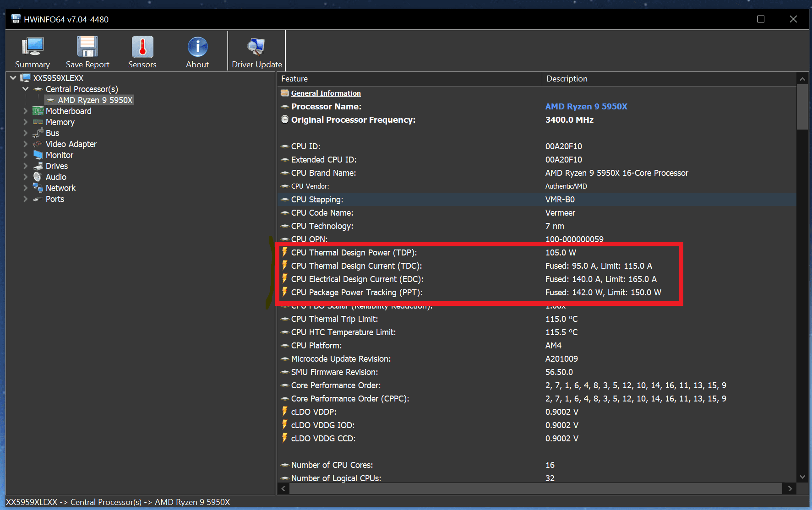Click the vertical scrollbar up arrow
The width and height of the screenshot is (812, 510).
(802, 79)
